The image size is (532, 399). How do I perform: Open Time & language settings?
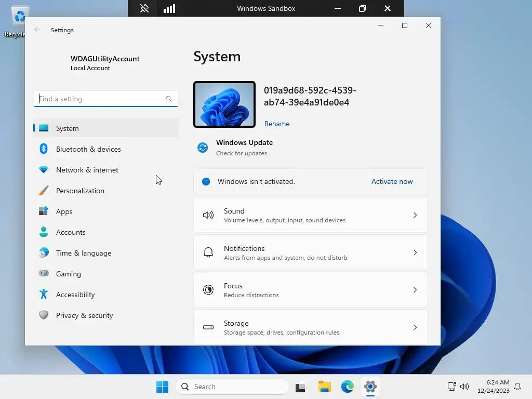106,253
